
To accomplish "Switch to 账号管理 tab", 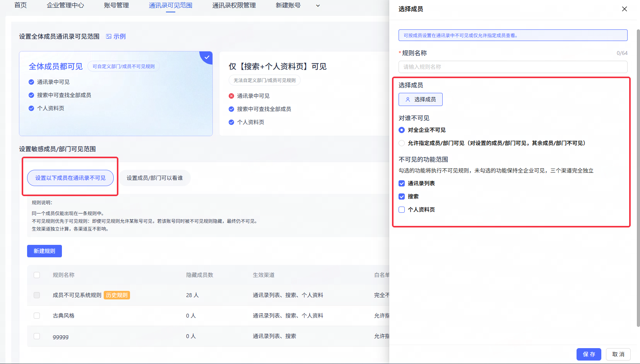I will [x=116, y=5].
